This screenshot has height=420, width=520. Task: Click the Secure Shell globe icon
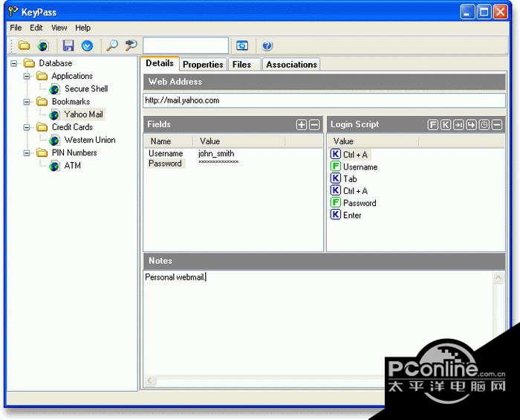coord(54,89)
